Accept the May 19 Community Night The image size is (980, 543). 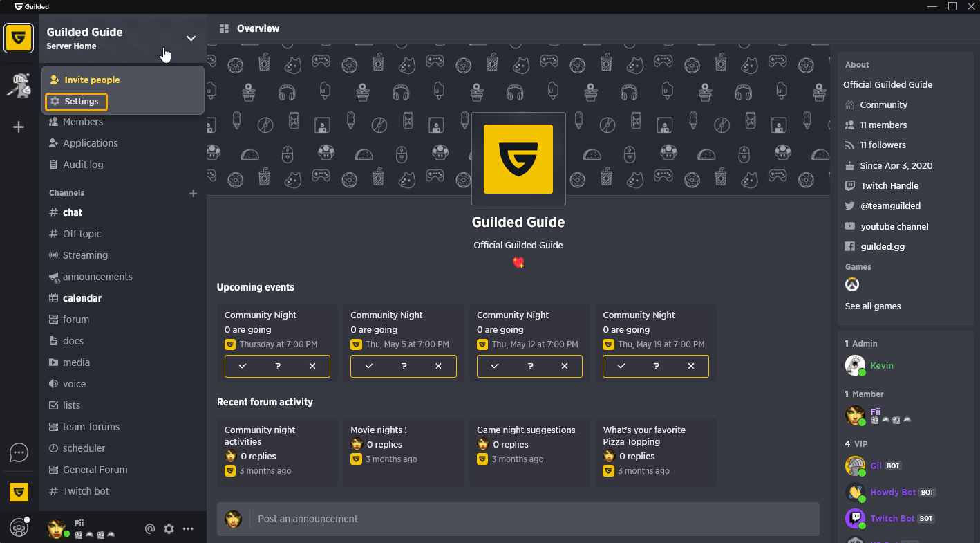point(621,366)
